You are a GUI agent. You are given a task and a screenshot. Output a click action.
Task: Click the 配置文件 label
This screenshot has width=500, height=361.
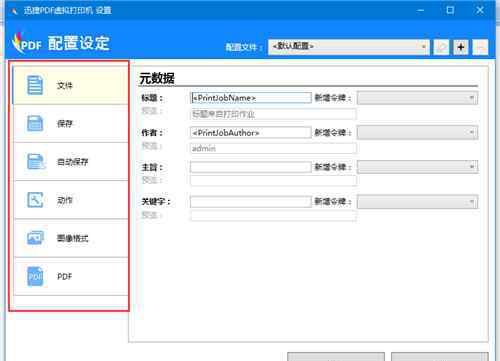pyautogui.click(x=243, y=47)
